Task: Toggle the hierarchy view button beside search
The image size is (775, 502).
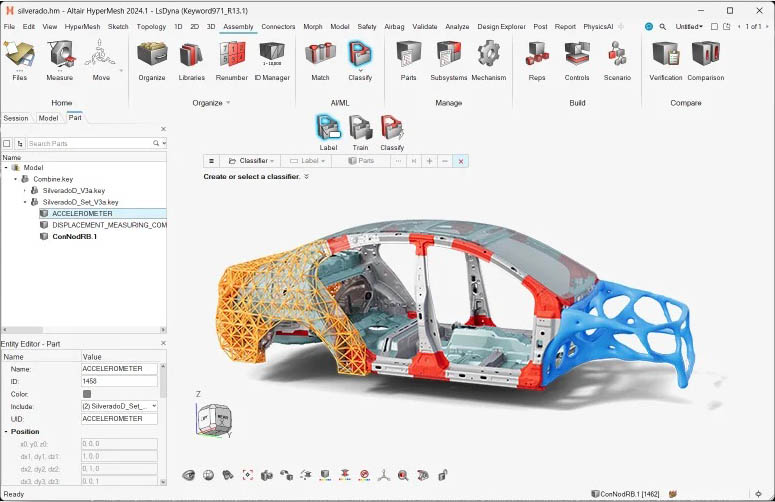Action: (20, 143)
